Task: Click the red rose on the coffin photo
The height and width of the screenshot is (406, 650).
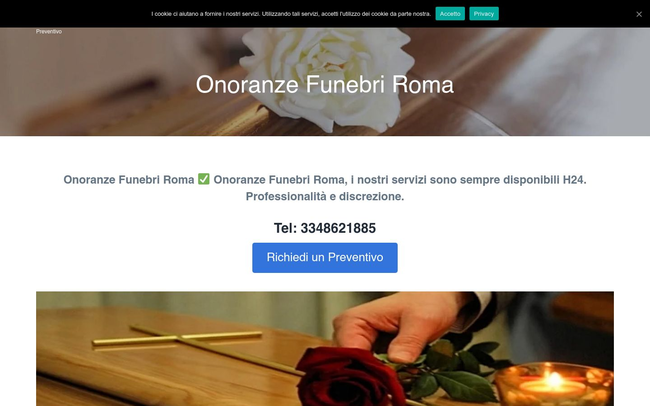Action: point(348,377)
